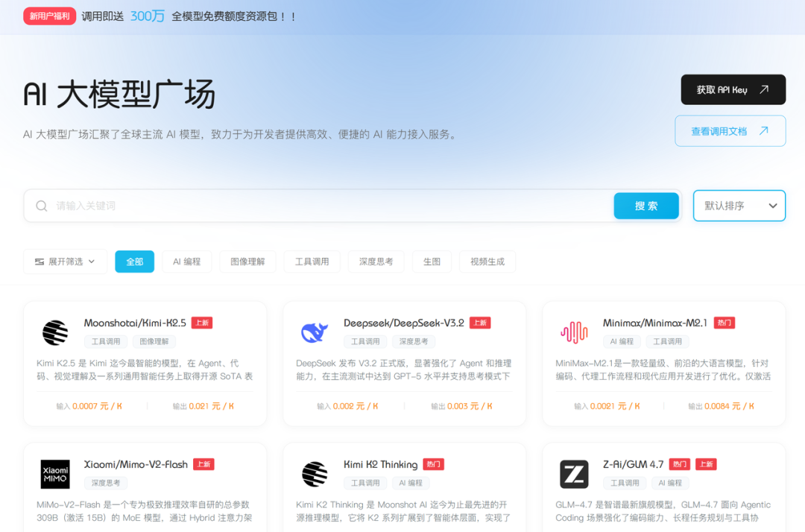Click the 热门 badge on Kimi K2 Thinking
Viewport: 805px width, 532px height.
pos(433,464)
